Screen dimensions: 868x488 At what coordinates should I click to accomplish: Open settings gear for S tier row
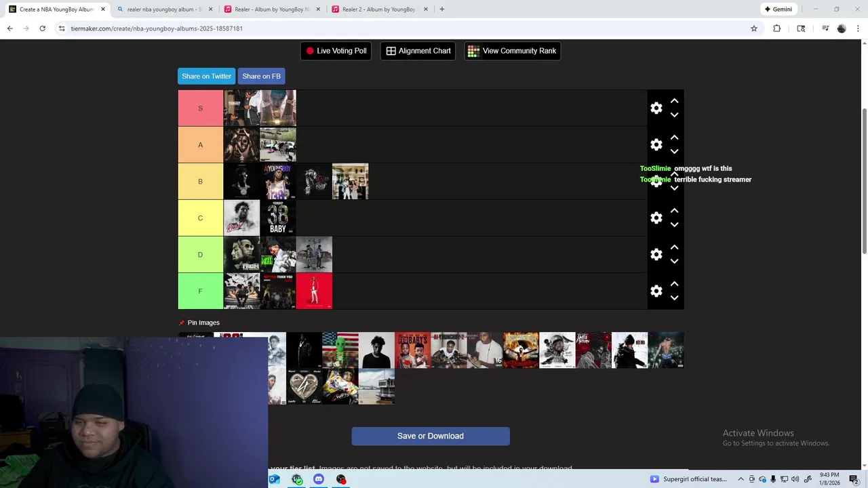click(656, 108)
